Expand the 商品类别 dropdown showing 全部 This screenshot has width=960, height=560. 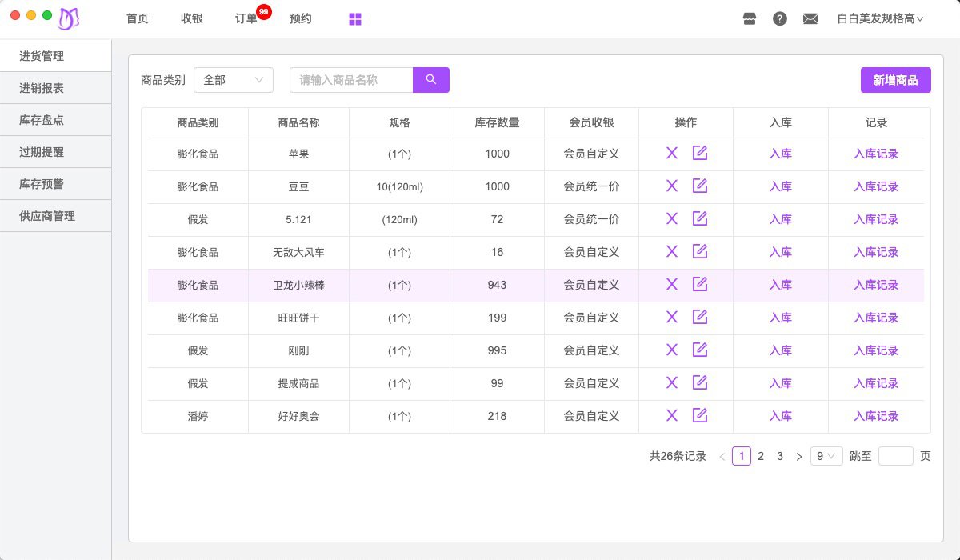point(233,80)
